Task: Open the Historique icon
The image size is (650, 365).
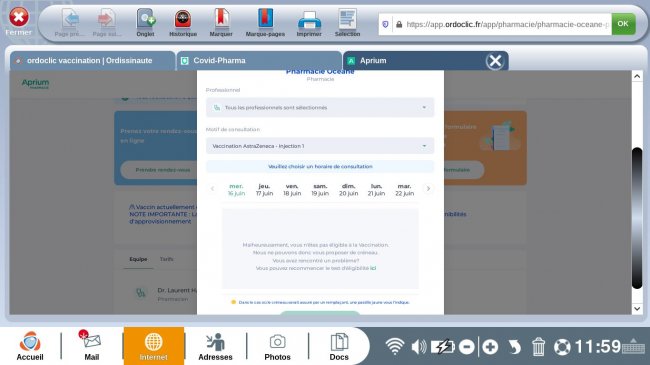Action: (183, 19)
